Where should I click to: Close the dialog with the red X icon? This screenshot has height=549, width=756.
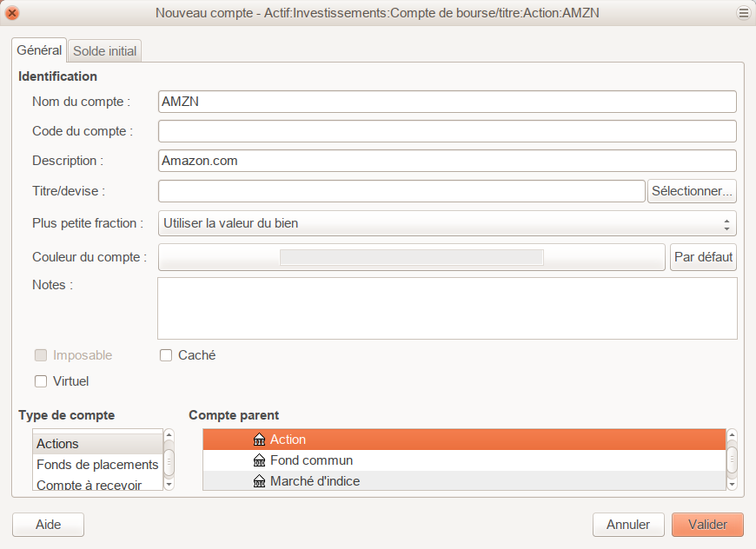point(13,13)
